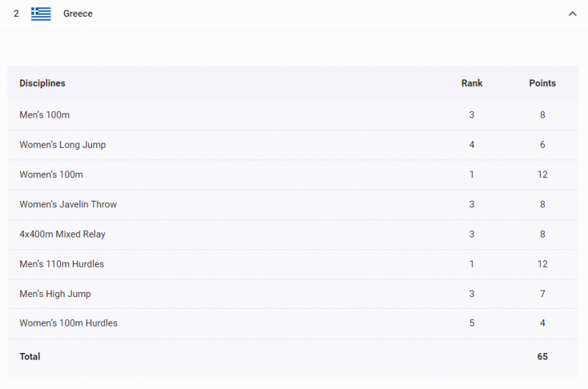
Task: Select the Men's 100m discipline row
Action: pyautogui.click(x=45, y=115)
